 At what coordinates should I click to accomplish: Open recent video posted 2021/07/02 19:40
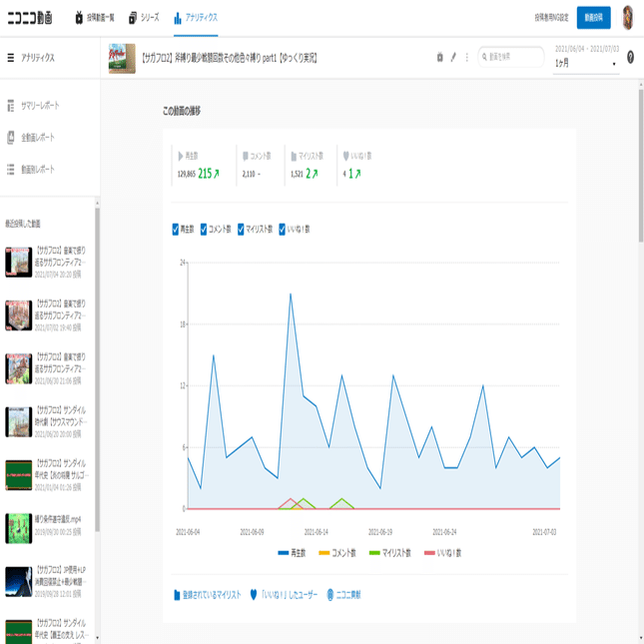pos(46,316)
